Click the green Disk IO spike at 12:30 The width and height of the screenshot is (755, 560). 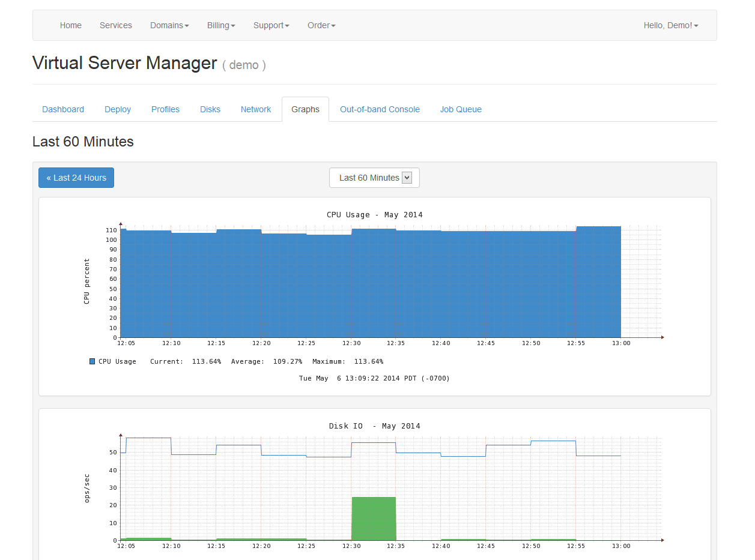click(374, 518)
